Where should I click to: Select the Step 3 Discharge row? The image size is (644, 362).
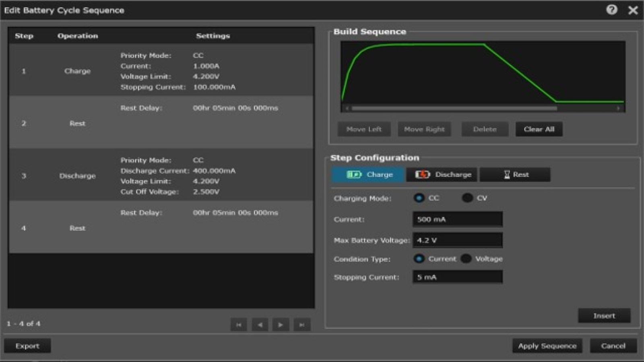(x=161, y=176)
